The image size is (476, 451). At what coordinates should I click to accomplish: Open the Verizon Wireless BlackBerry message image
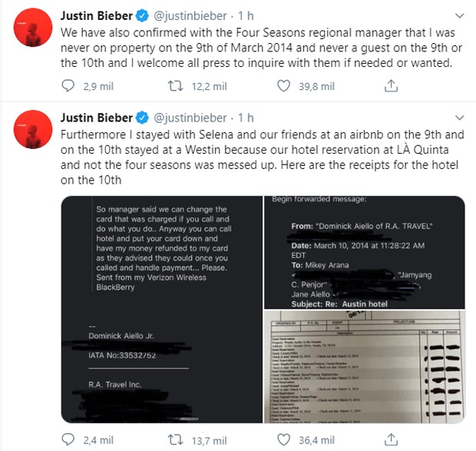tap(162, 310)
